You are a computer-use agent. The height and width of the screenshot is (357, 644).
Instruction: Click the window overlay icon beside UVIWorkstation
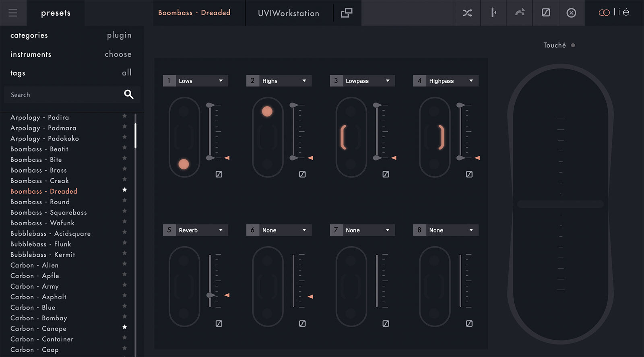click(346, 13)
